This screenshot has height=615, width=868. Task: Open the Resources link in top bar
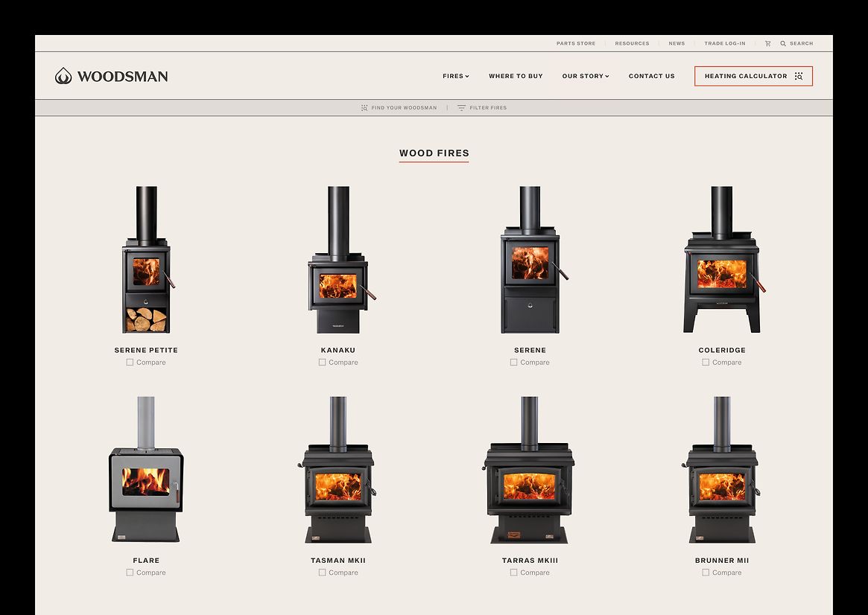(x=632, y=44)
